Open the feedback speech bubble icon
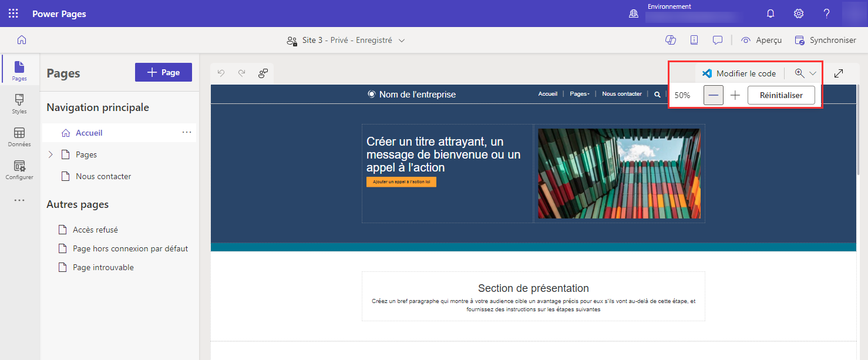The image size is (868, 360). pyautogui.click(x=717, y=39)
